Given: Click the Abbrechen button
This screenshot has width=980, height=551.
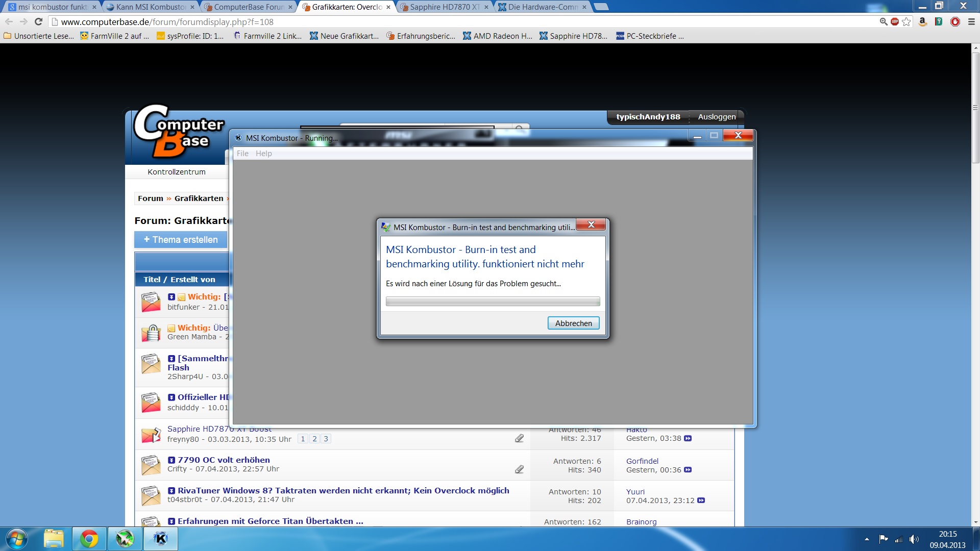Looking at the screenshot, I should (573, 323).
